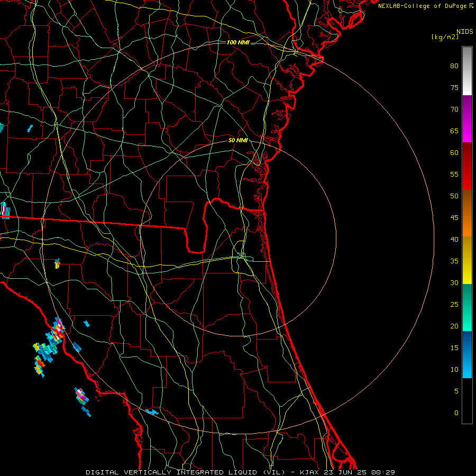Click the NIDS label above the scale
Viewport: 476px width, 476px height.
(464, 31)
